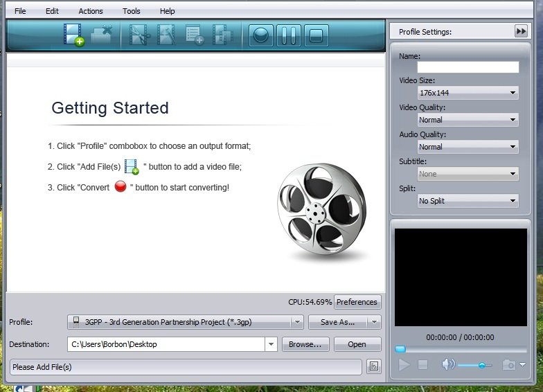This screenshot has width=543, height=392.
Task: Mute audio using the speaker icon
Action: click(448, 365)
